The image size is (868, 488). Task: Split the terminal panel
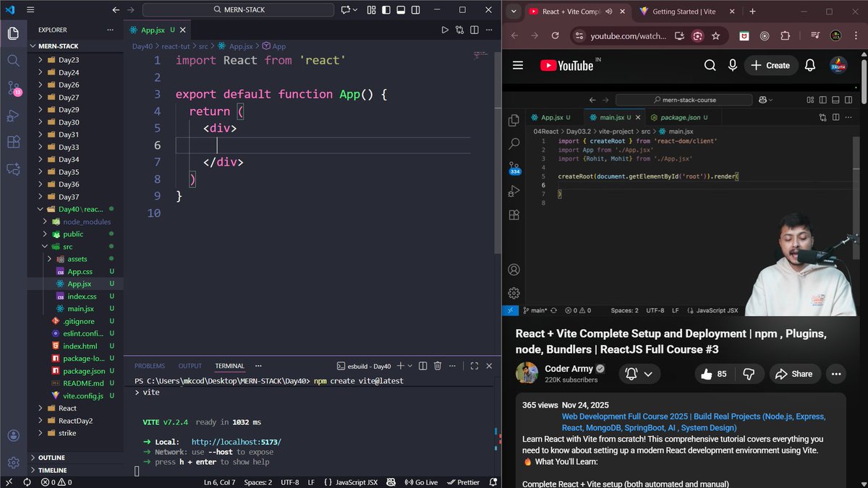pos(423,366)
